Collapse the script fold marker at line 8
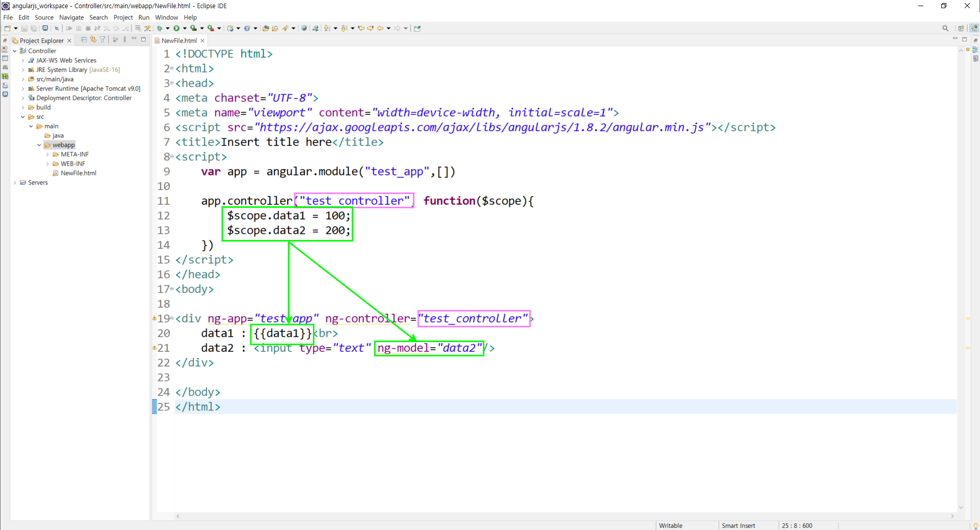980x530 pixels. point(172,157)
